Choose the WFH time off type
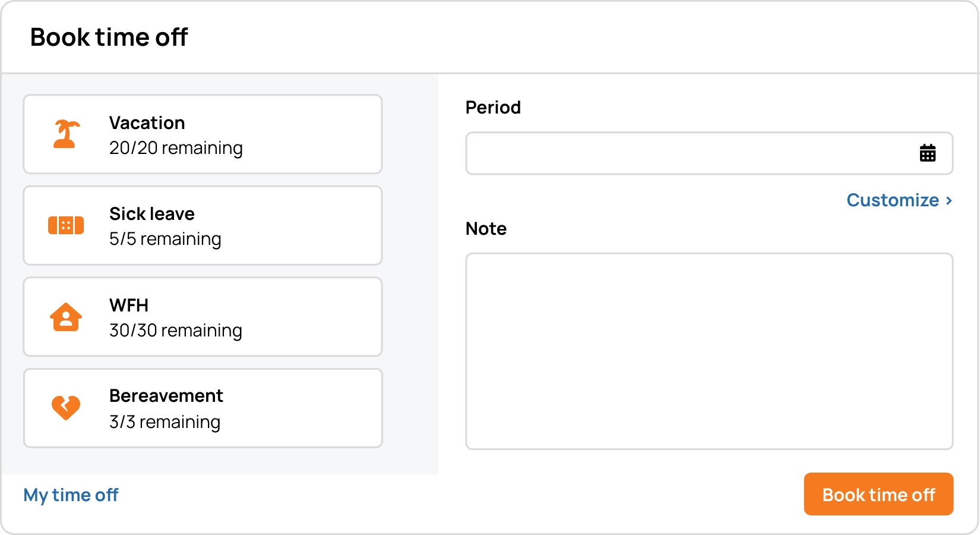The image size is (980, 535). point(202,317)
